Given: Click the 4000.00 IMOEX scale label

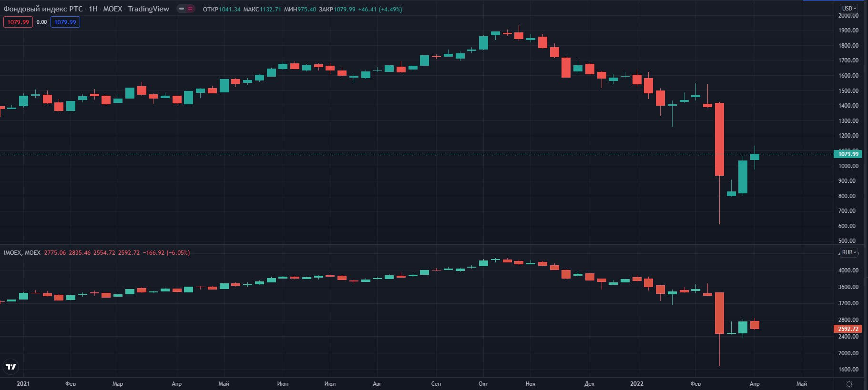Looking at the screenshot, I should point(848,270).
